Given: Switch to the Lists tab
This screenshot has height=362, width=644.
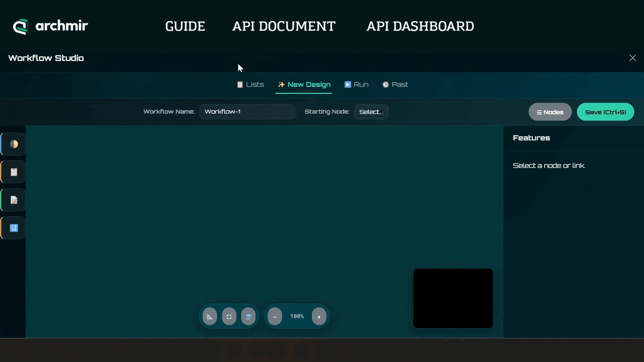Looking at the screenshot, I should point(251,84).
